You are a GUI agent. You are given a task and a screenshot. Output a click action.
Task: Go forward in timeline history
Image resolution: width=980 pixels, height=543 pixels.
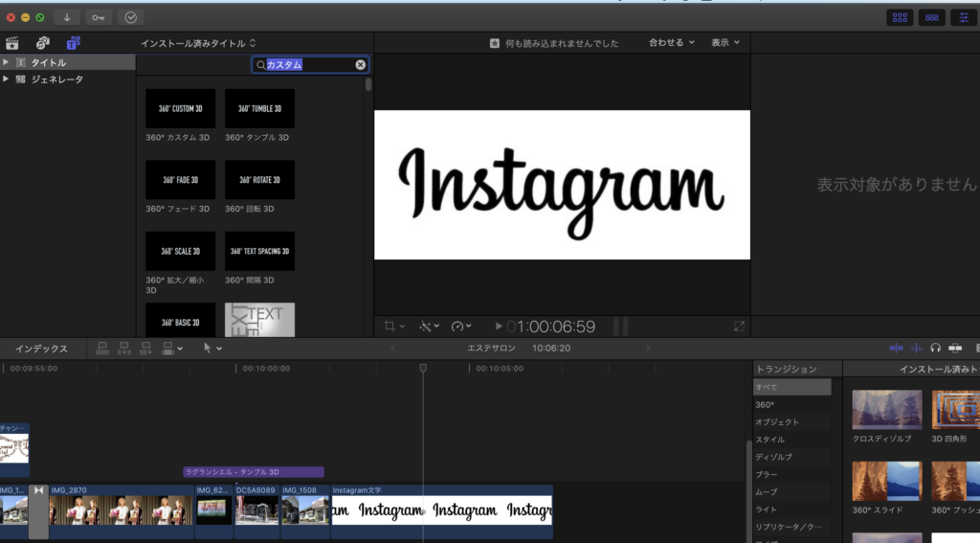click(648, 349)
